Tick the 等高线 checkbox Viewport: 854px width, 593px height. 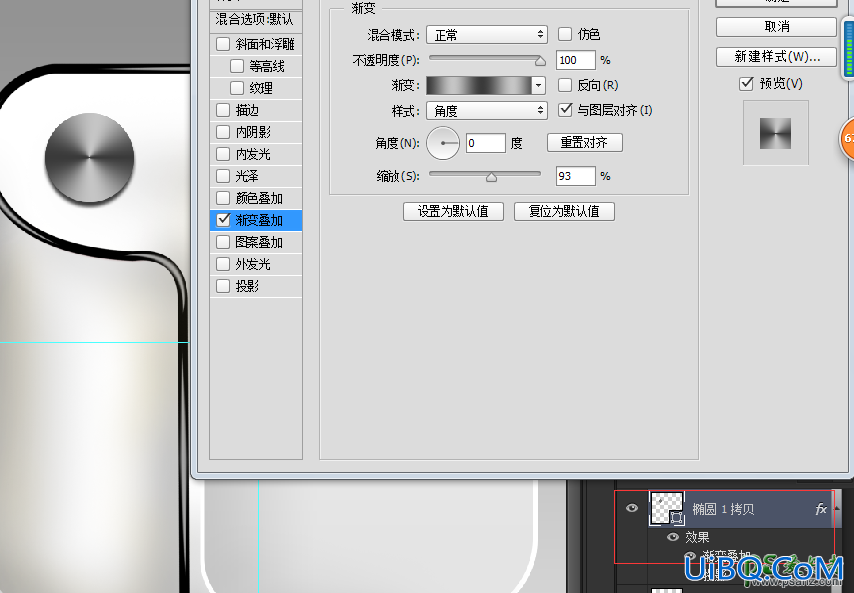tap(237, 66)
